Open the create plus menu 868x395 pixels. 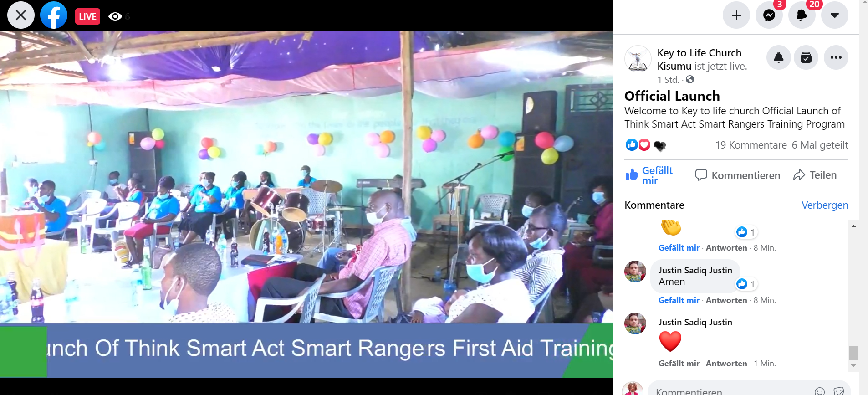(x=736, y=15)
